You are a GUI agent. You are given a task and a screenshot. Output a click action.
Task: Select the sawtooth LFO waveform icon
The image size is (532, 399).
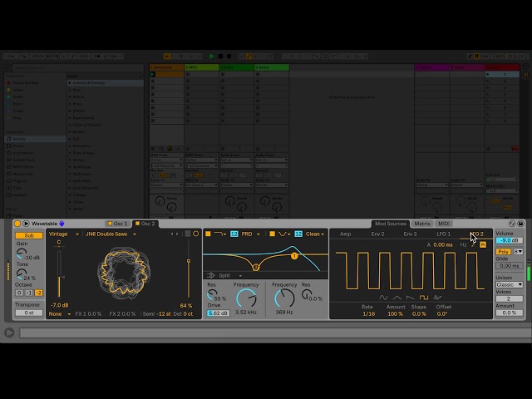pos(410,298)
